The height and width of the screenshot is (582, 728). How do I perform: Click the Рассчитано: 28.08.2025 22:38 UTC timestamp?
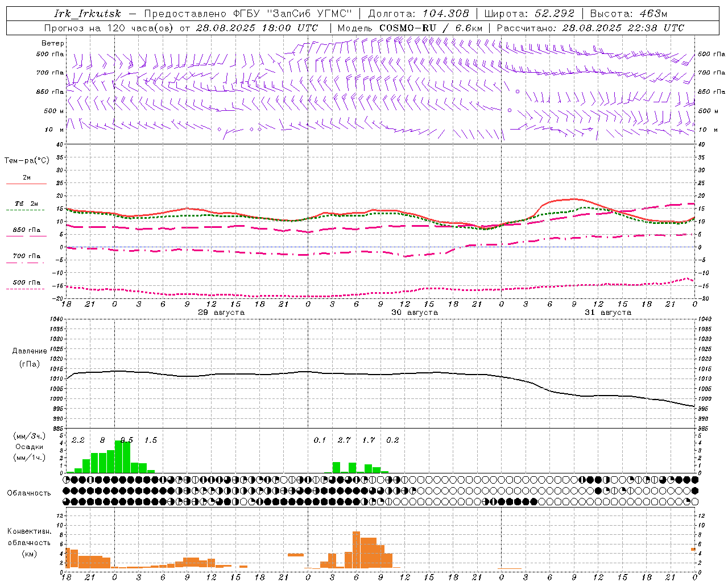(x=590, y=28)
